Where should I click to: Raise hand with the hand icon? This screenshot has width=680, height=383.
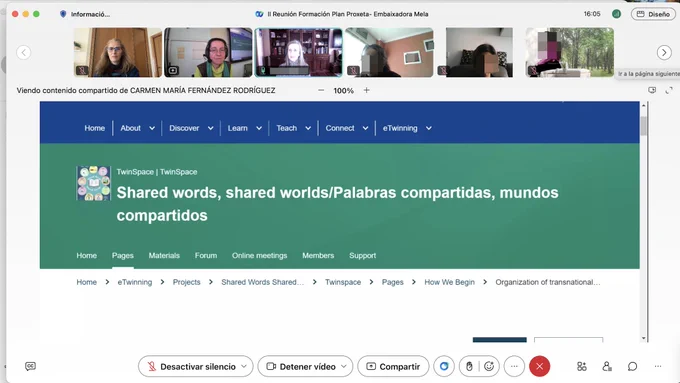click(x=469, y=367)
